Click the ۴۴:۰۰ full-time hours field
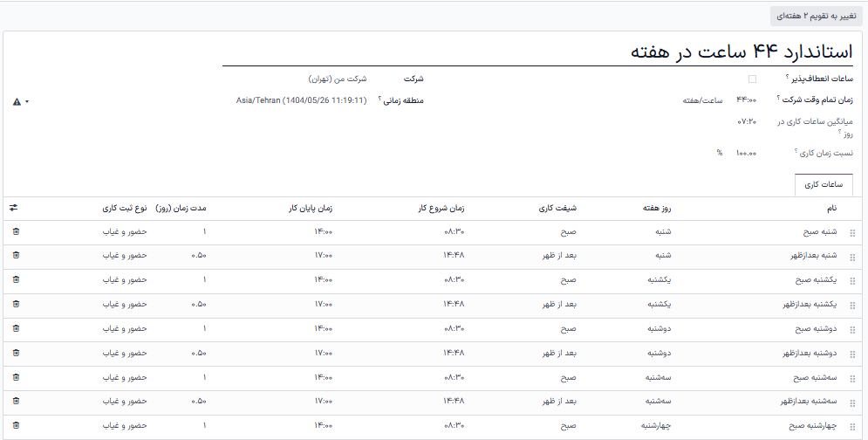 (747, 100)
